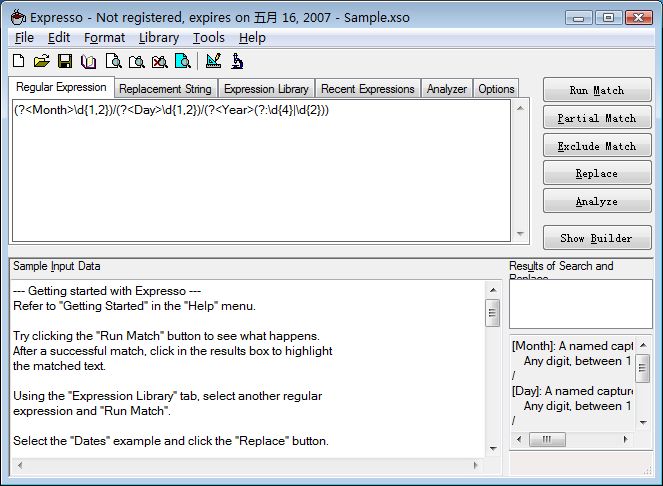Click the line 'Getting started with Expresso'
Screen dimensions: 663x486
click(x=107, y=291)
